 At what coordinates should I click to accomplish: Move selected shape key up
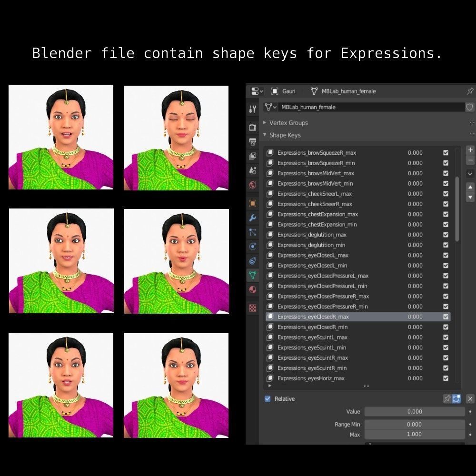click(x=470, y=187)
